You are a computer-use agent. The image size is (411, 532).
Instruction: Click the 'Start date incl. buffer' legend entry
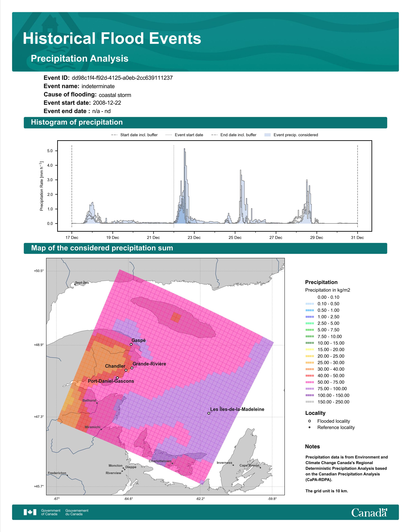coord(134,135)
